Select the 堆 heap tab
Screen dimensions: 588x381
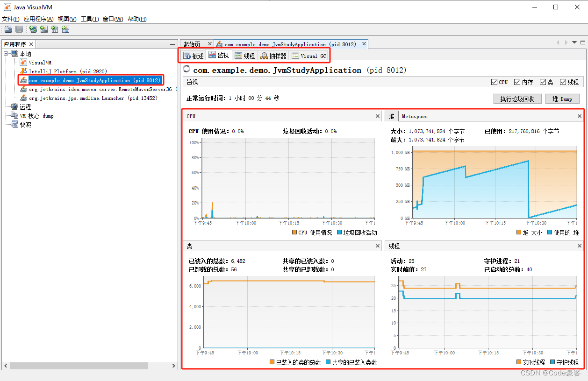coord(391,116)
